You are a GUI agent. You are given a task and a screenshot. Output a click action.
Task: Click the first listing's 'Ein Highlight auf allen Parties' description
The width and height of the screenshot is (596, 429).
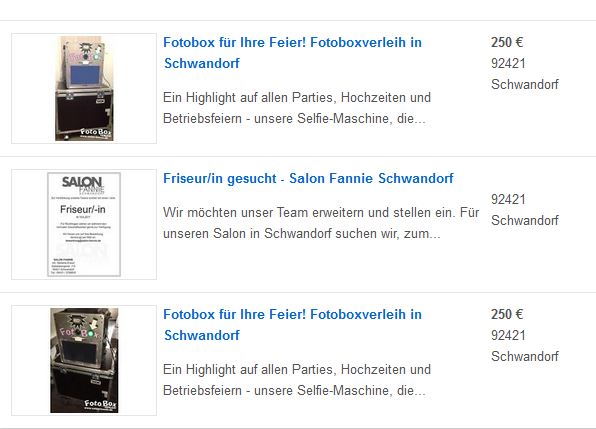[297, 108]
